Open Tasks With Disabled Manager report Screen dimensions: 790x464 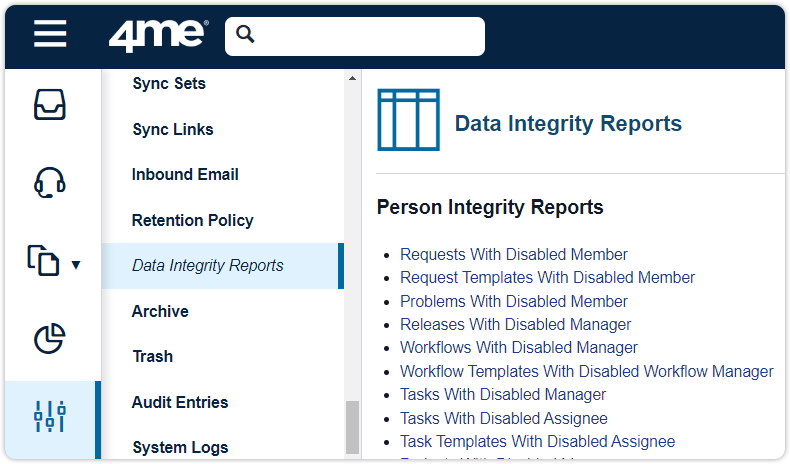[x=503, y=394]
